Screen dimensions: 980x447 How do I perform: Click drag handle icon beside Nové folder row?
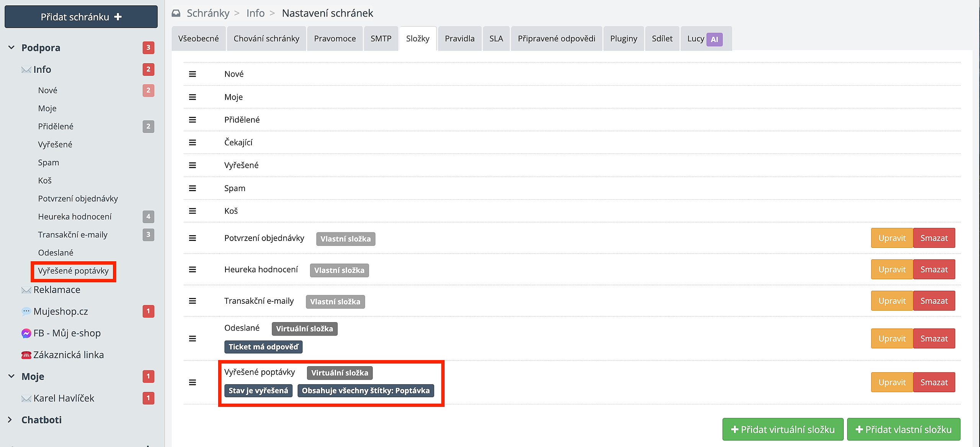tap(193, 74)
